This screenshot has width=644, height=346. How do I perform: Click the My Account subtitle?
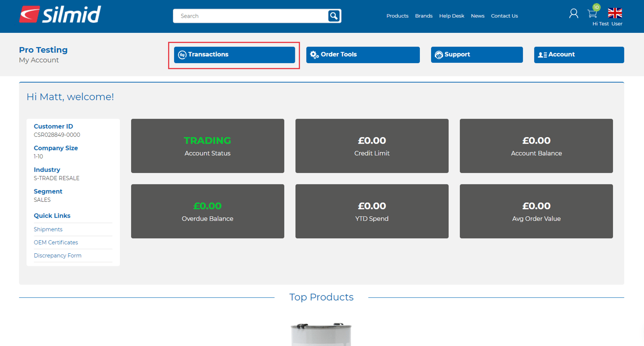[39, 60]
